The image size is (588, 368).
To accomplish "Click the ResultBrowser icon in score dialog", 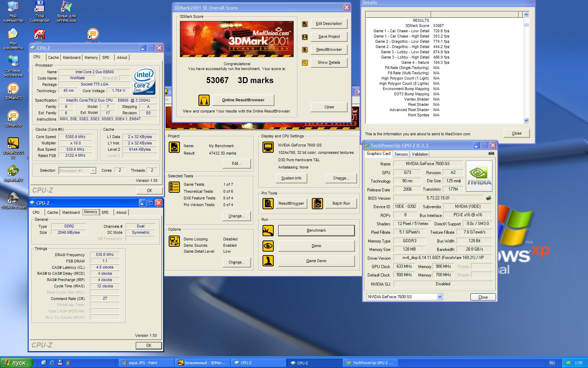I will point(305,50).
